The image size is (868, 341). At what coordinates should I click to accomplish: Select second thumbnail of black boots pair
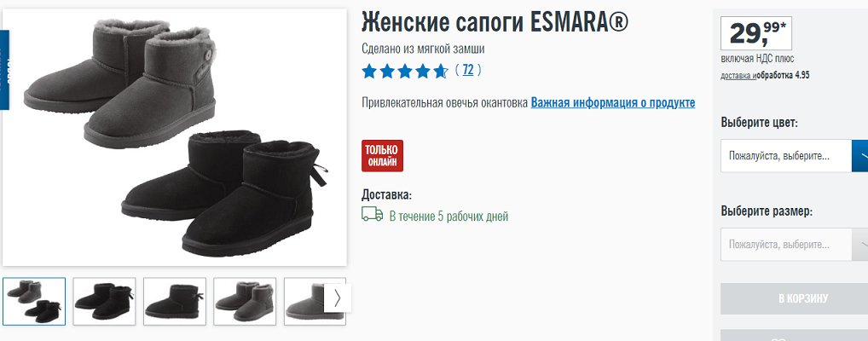(104, 301)
